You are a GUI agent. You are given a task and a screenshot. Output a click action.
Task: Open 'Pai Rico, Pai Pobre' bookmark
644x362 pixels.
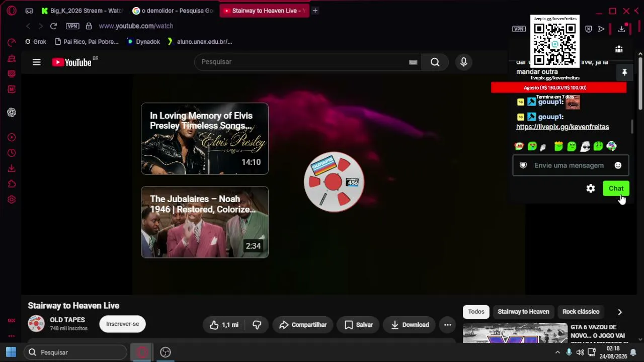pyautogui.click(x=87, y=42)
